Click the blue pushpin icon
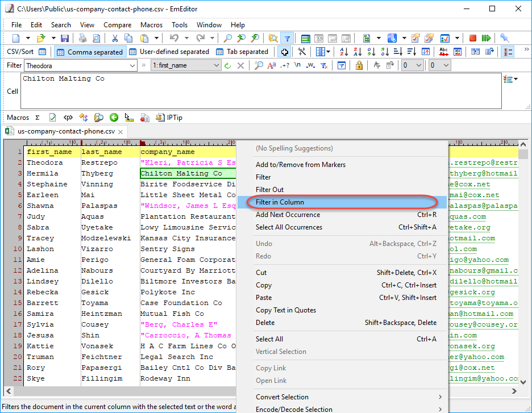 (505, 38)
